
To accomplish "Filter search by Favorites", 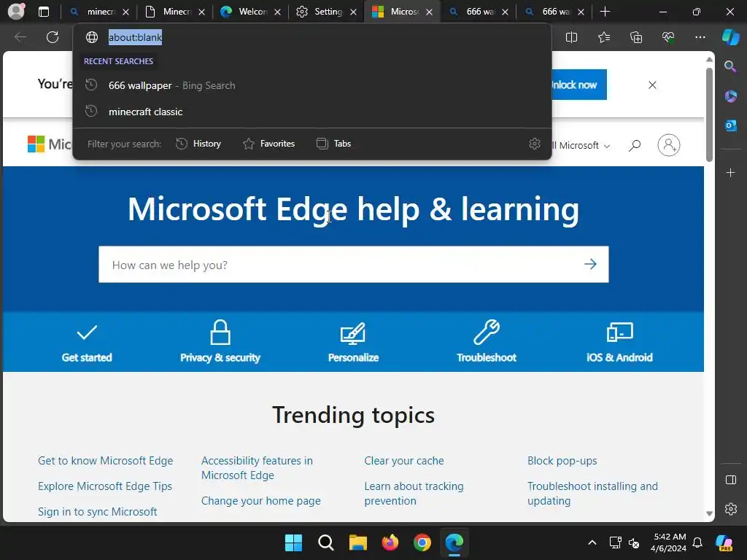I will 269,144.
